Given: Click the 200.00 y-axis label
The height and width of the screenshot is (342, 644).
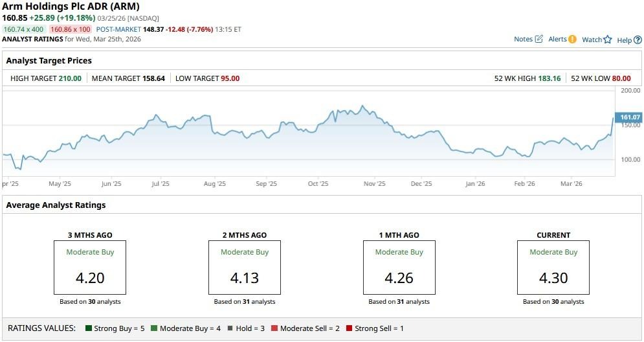Looking at the screenshot, I should point(630,90).
